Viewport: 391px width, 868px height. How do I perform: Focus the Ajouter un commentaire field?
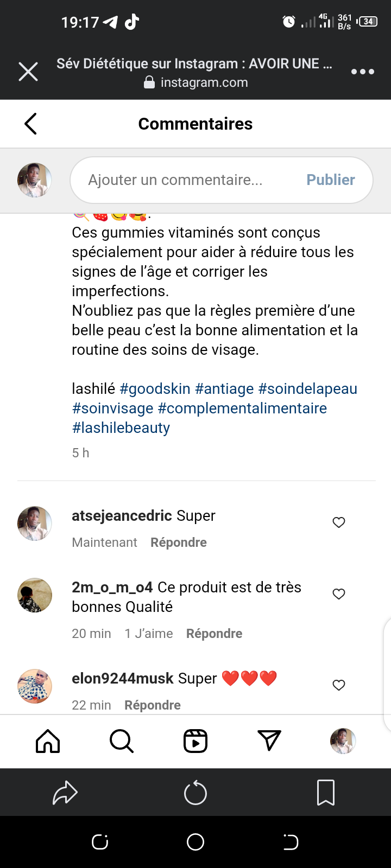tap(185, 180)
